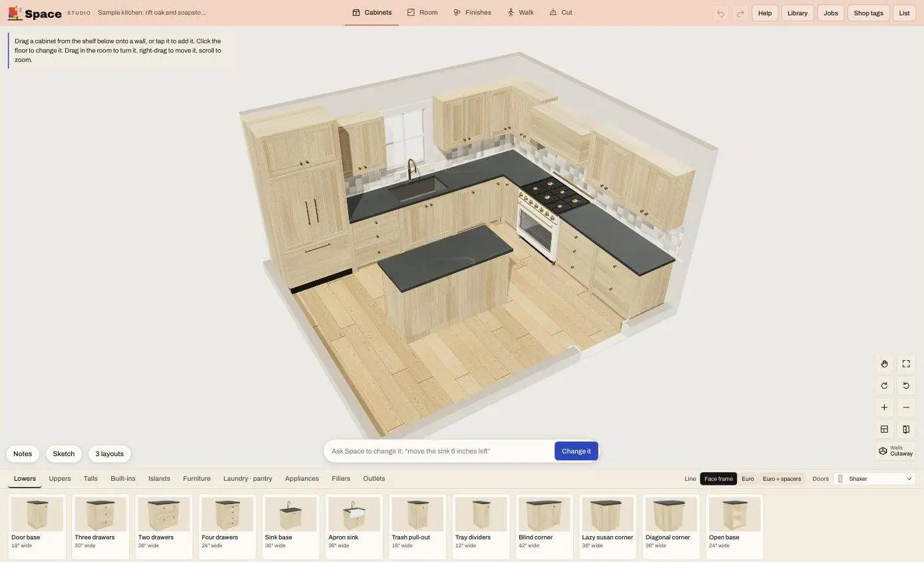Focus the Ask Space prompt field
The image size is (924, 562).
click(440, 451)
